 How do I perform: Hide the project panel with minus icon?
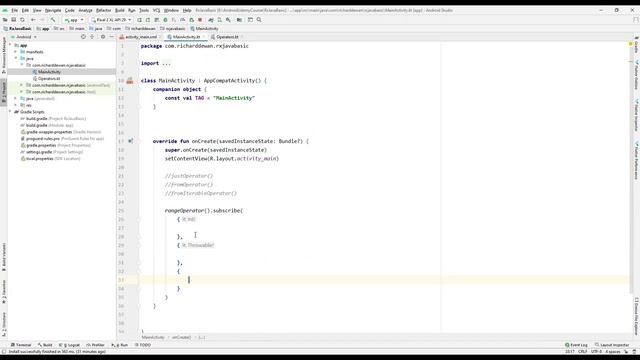point(111,37)
